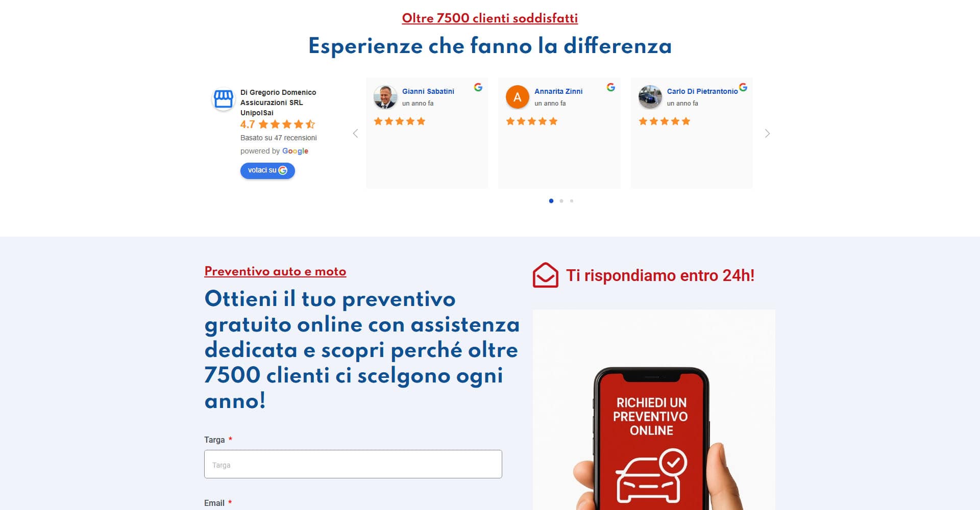The height and width of the screenshot is (510, 980).
Task: Select the third carousel pagination dot
Action: click(572, 201)
